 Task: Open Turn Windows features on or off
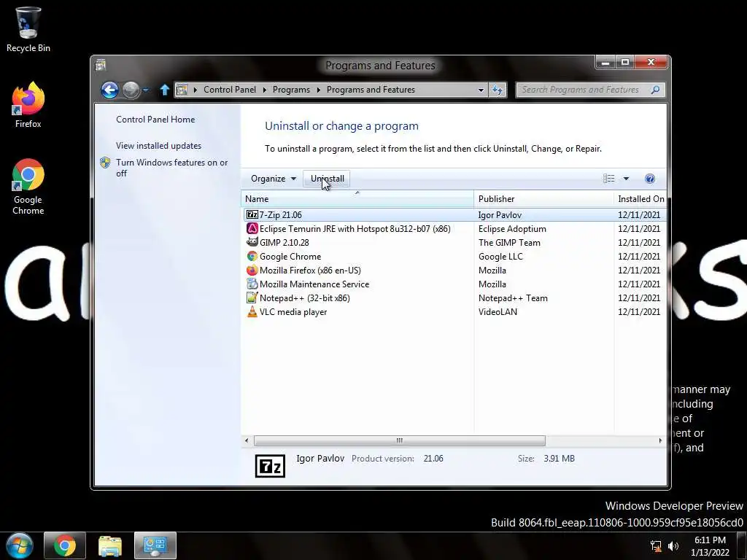[x=172, y=168]
